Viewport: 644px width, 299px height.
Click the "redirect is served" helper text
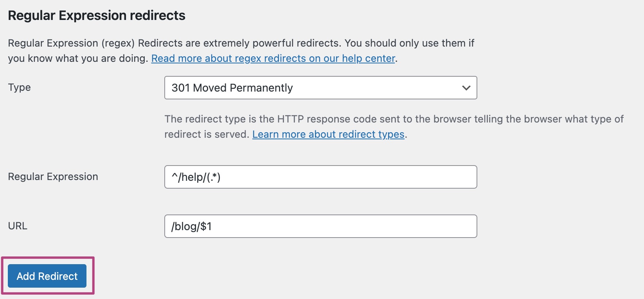[206, 134]
